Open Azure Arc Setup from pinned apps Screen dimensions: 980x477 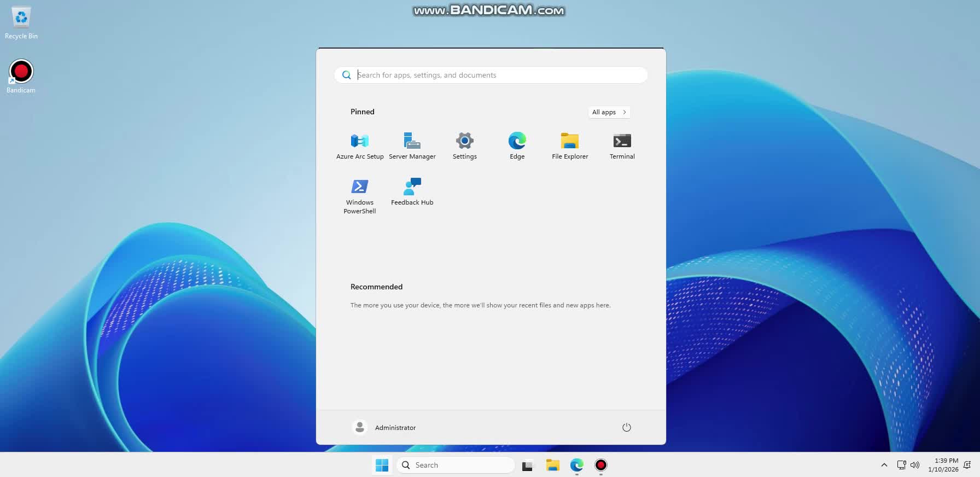360,146
